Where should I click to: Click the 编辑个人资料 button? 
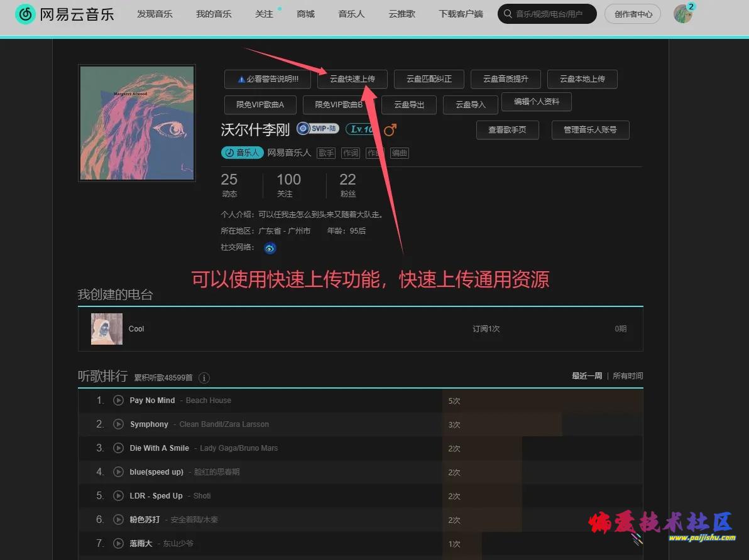pos(537,102)
